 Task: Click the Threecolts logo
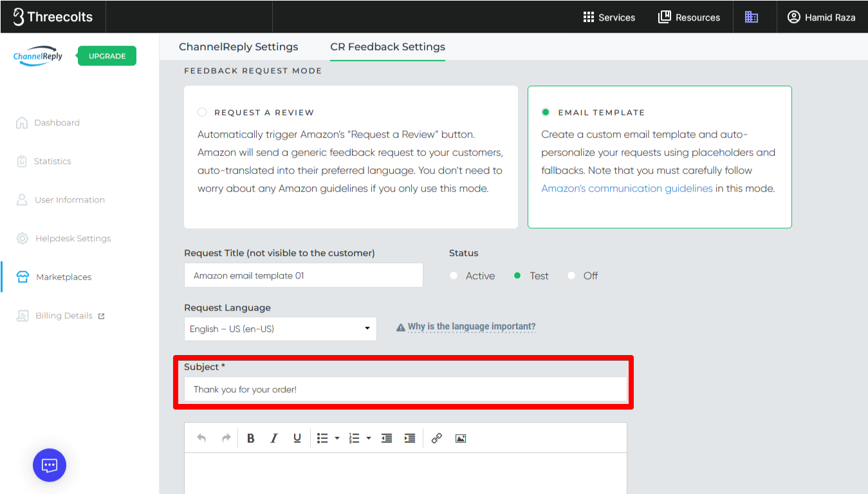tap(53, 17)
